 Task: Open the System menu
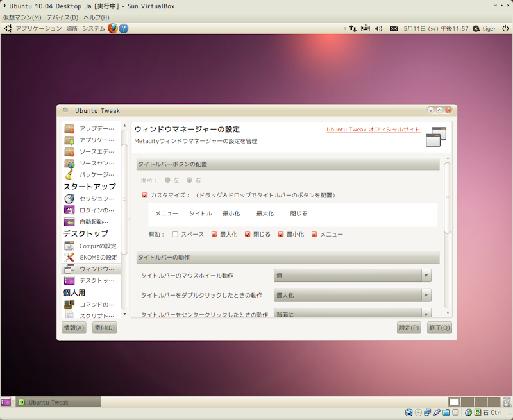(94, 28)
